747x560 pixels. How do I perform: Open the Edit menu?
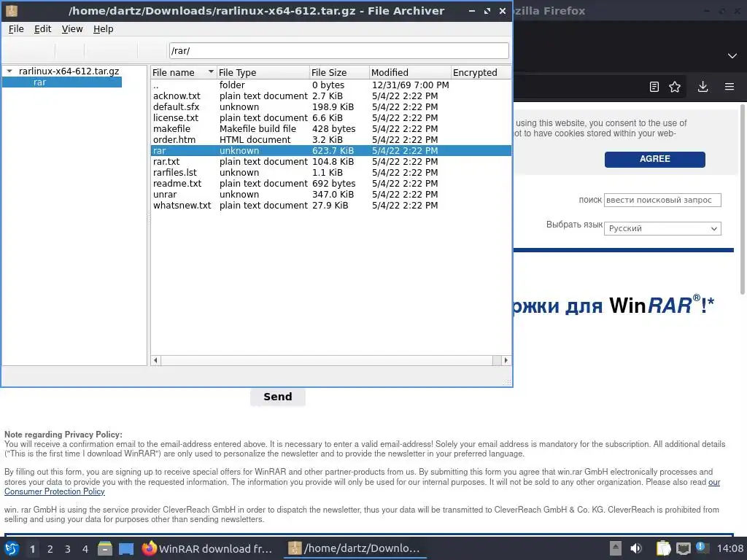(42, 29)
